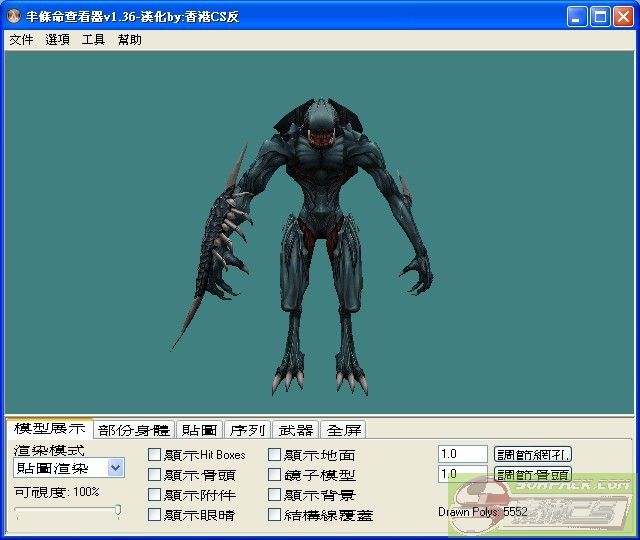Enable the 顯示地面 checkbox
The image size is (640, 540).
(275, 455)
